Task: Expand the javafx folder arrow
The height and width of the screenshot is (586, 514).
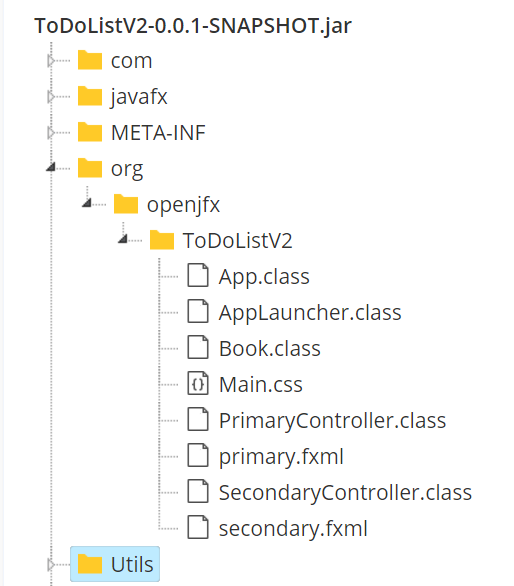Action: [51, 97]
